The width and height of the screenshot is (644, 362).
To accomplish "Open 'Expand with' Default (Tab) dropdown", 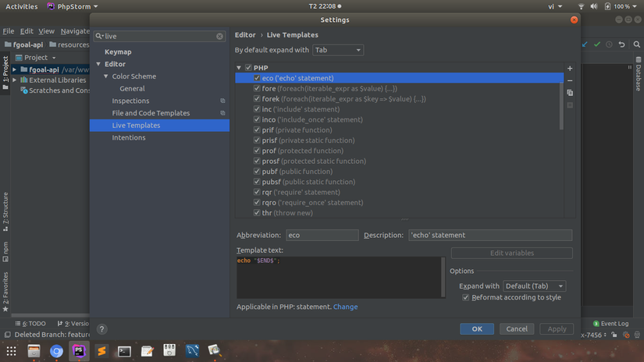I will tap(535, 286).
